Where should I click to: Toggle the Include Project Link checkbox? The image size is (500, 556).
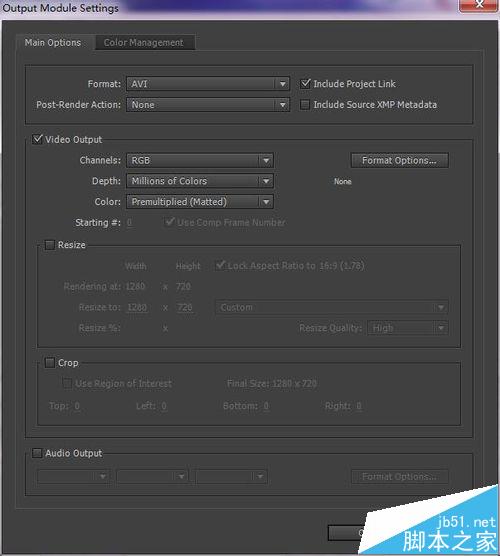305,84
